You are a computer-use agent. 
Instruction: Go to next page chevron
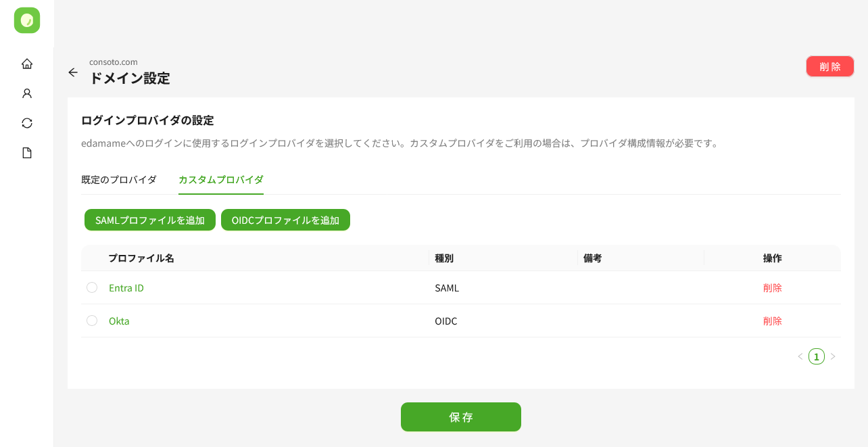[833, 356]
